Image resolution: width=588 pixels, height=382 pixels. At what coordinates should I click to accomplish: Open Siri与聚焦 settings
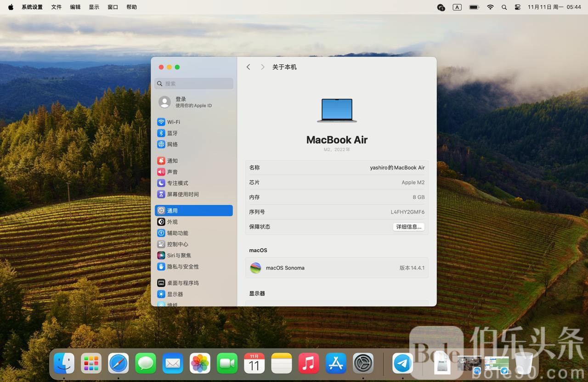coord(179,255)
